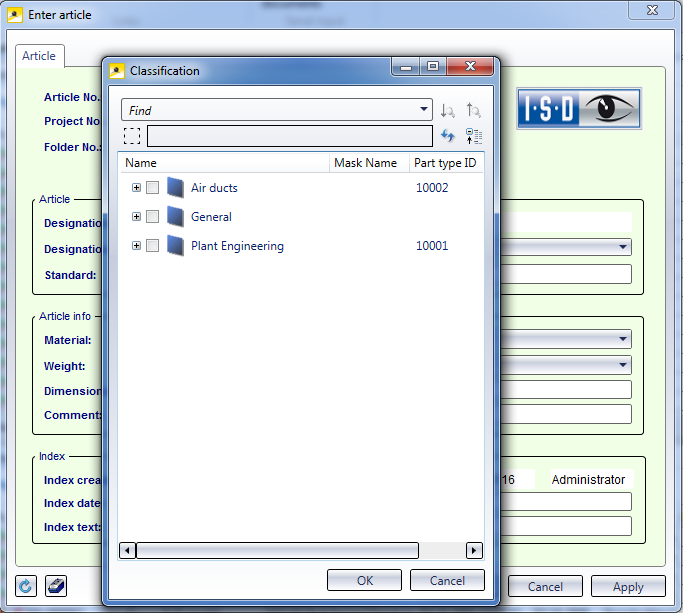Viewport: 683px width, 613px height.
Task: Select the General tree row label
Action: 211,217
